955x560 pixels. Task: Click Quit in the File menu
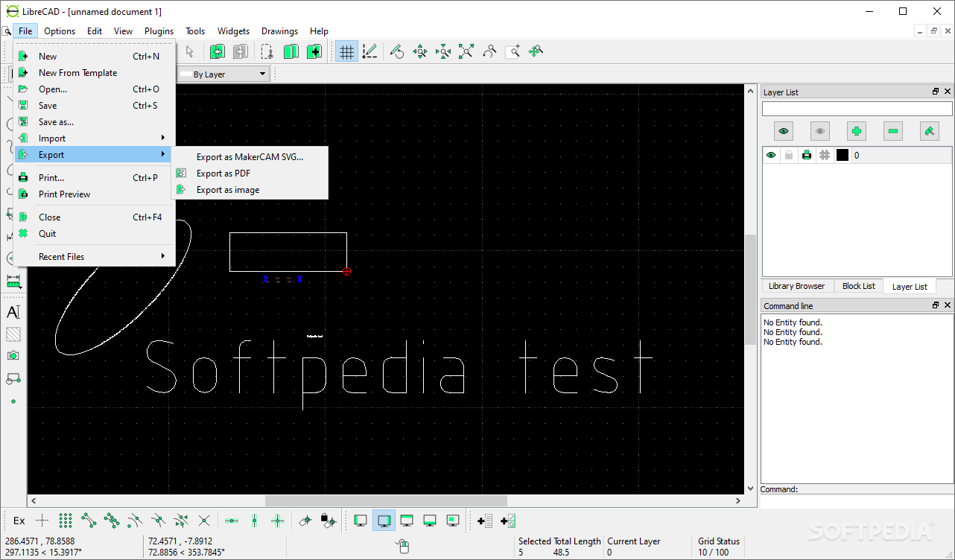[95, 233]
